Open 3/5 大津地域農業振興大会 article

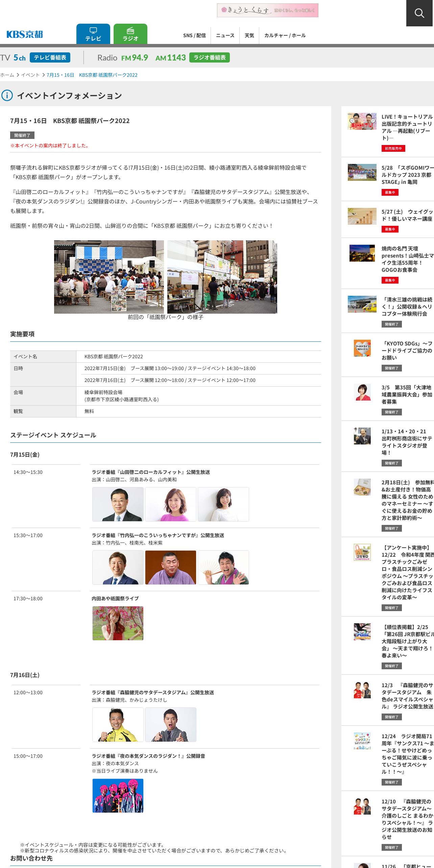click(407, 394)
